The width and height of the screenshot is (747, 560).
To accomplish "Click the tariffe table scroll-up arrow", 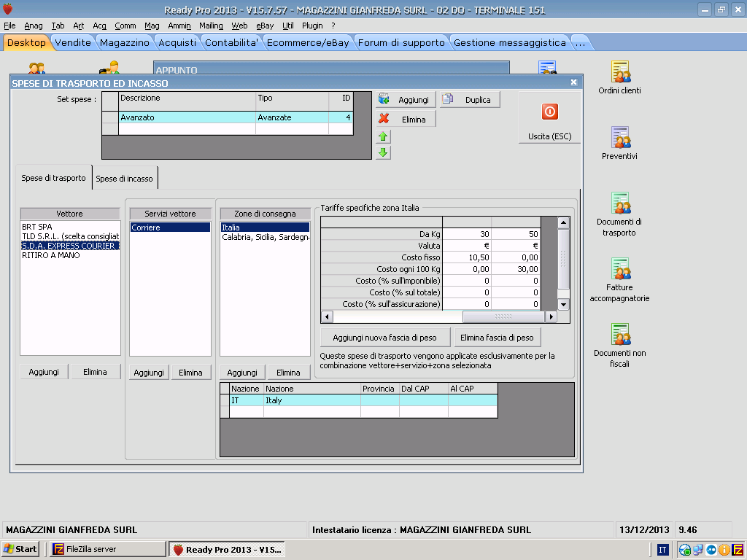I will point(564,222).
